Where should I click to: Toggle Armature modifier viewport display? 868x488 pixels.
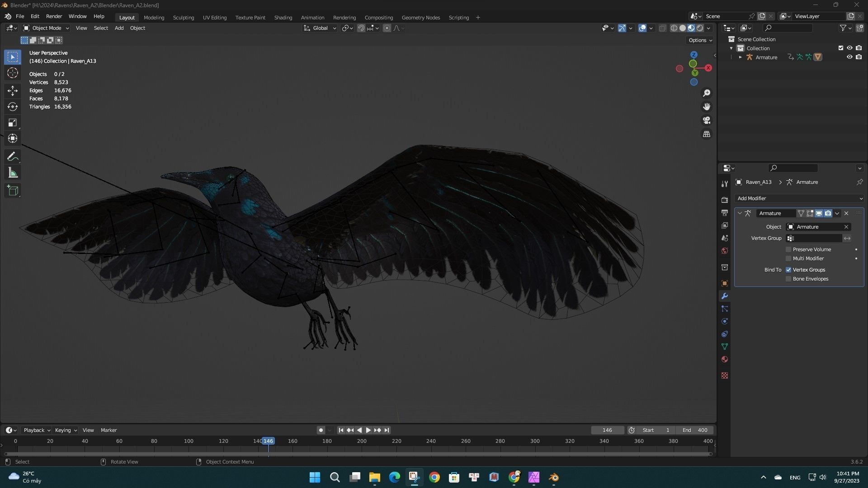819,213
